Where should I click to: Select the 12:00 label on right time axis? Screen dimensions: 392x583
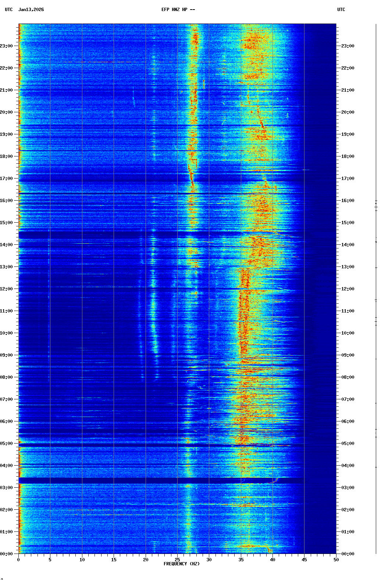348,289
